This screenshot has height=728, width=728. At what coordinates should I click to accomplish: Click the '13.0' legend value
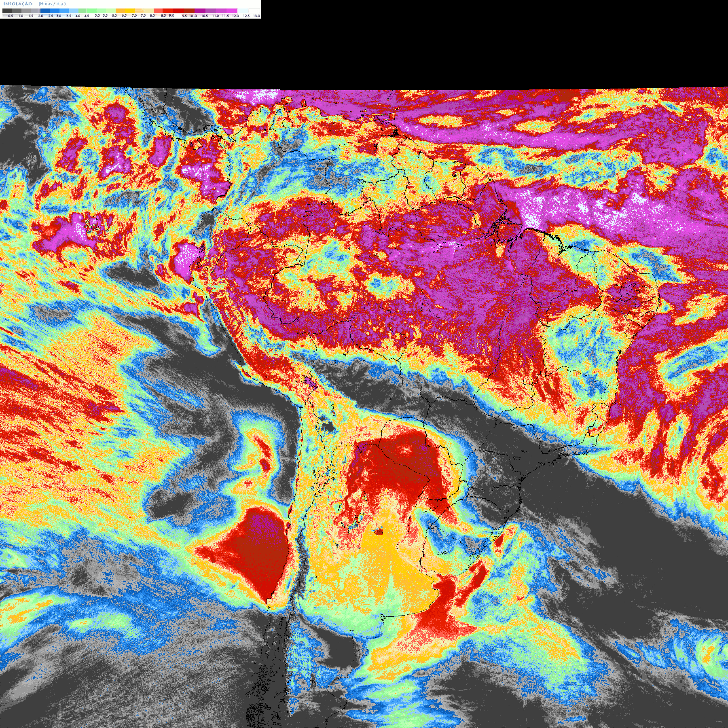pos(256,16)
